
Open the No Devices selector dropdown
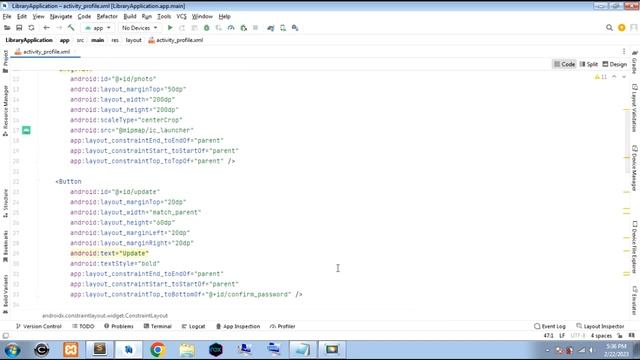(139, 28)
